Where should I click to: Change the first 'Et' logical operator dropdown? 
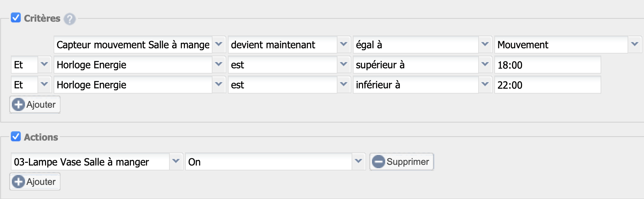[x=31, y=65]
